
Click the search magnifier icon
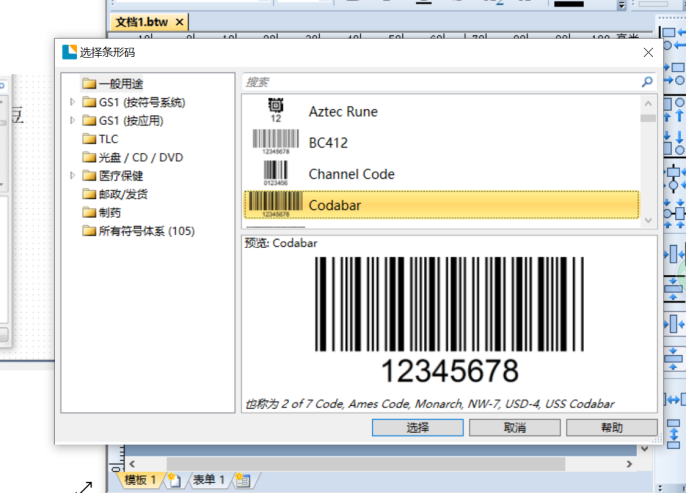pos(647,82)
